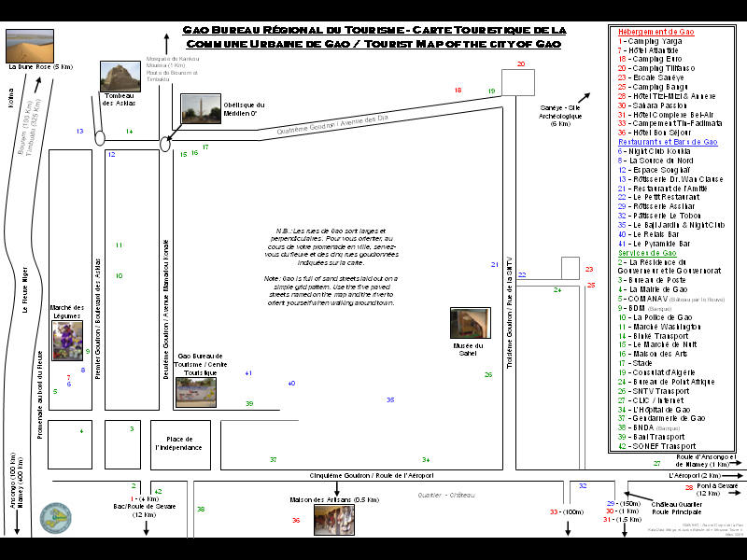Click the Marché des Légumes flower photo
Screen dimensions: 747x560
coord(67,340)
